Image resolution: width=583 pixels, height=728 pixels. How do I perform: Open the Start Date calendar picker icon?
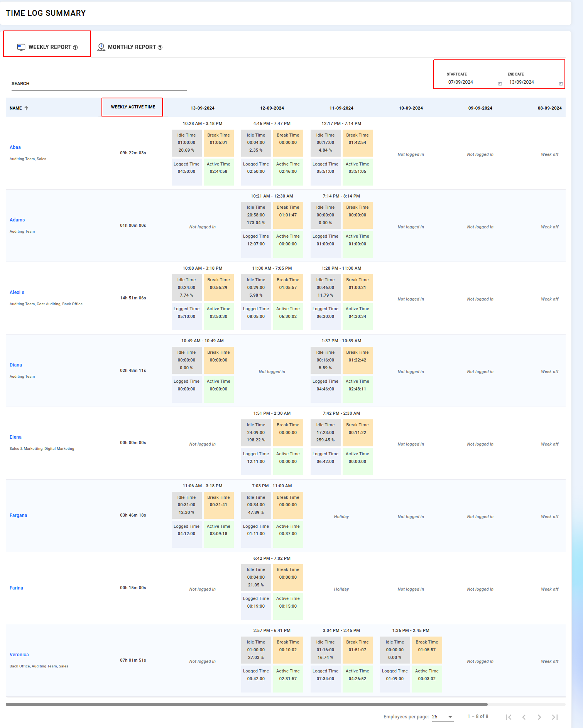click(x=500, y=84)
